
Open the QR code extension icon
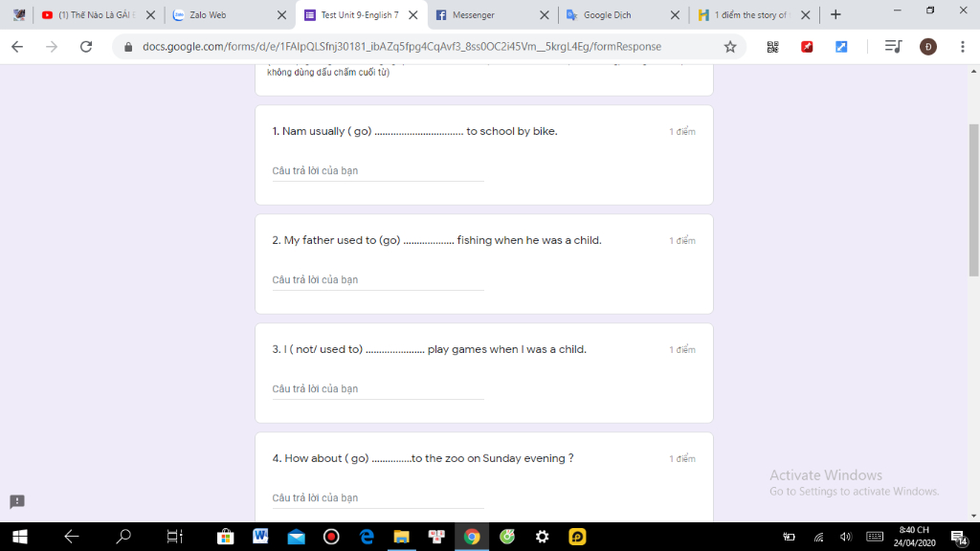(x=772, y=46)
